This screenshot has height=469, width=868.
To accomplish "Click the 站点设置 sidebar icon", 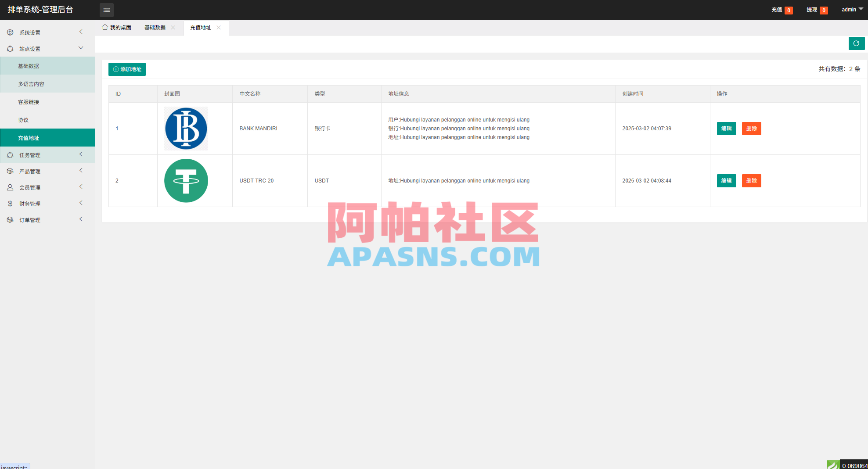I will 10,48.
